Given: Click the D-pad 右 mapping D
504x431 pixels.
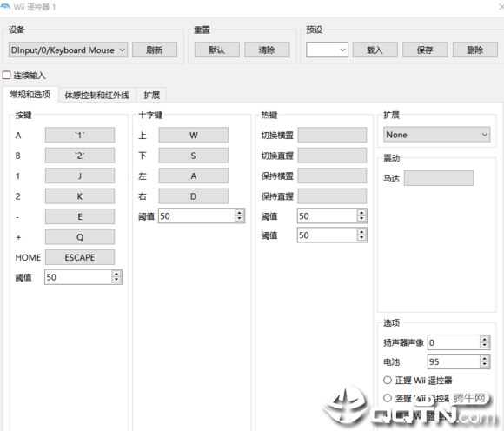Looking at the screenshot, I should pyautogui.click(x=194, y=196).
